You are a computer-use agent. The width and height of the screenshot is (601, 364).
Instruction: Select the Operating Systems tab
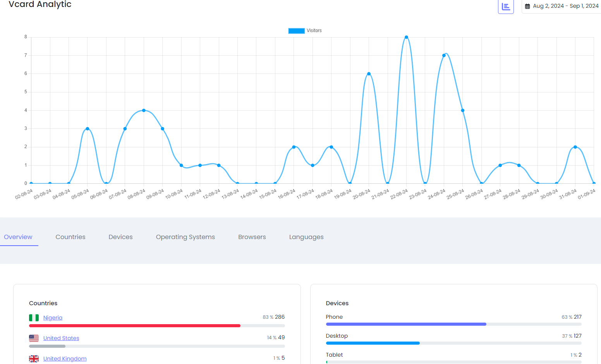coord(185,237)
